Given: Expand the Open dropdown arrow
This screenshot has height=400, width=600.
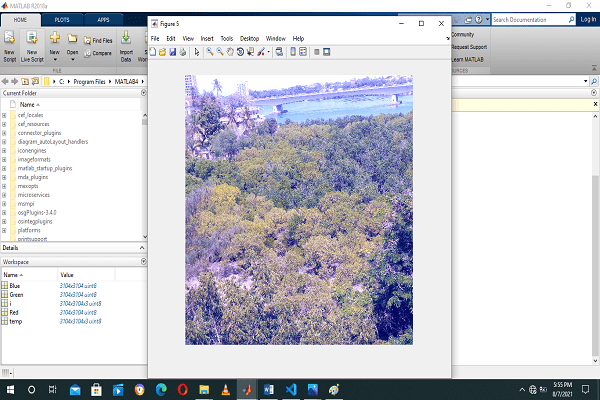Looking at the screenshot, I should (72, 57).
